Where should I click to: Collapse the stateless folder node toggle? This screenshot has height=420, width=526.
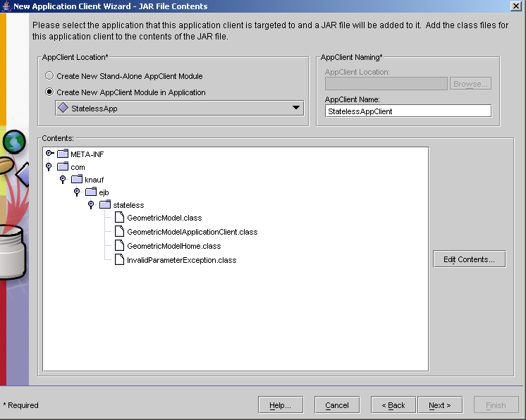pyautogui.click(x=91, y=204)
